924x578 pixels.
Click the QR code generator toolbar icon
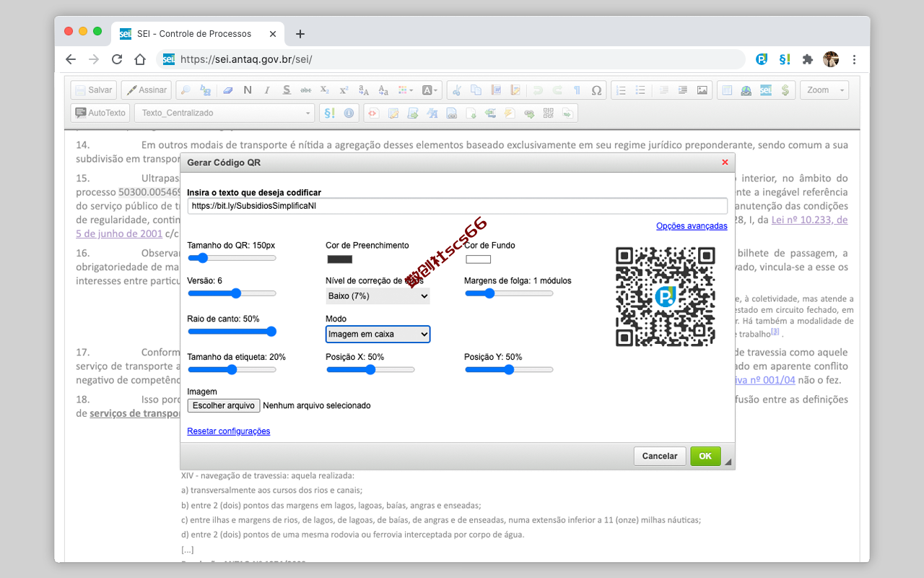(x=549, y=113)
